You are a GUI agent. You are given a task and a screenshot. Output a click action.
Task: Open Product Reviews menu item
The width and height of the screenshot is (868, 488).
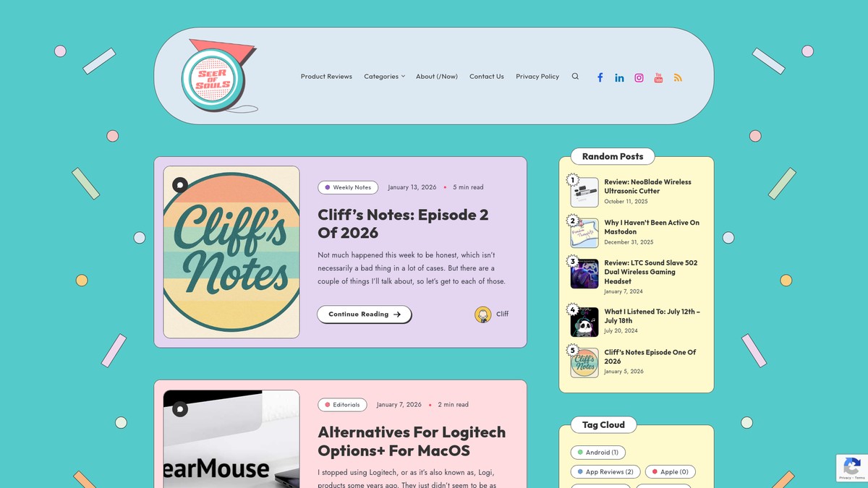[326, 76]
